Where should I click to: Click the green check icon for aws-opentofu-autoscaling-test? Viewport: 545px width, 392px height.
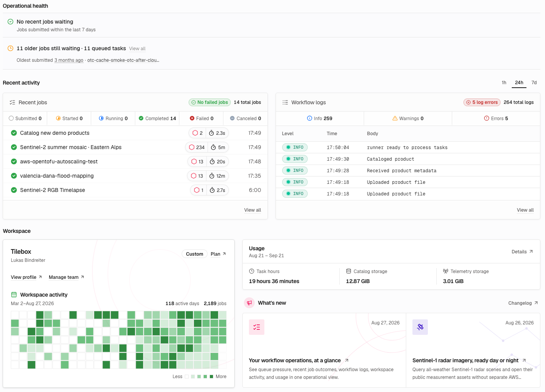coord(14,161)
